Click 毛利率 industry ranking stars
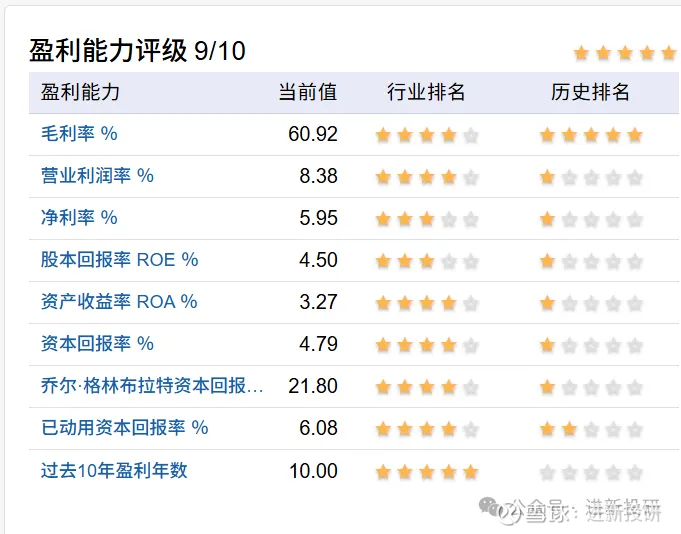Viewport: 681px width, 534px height. [x=427, y=136]
